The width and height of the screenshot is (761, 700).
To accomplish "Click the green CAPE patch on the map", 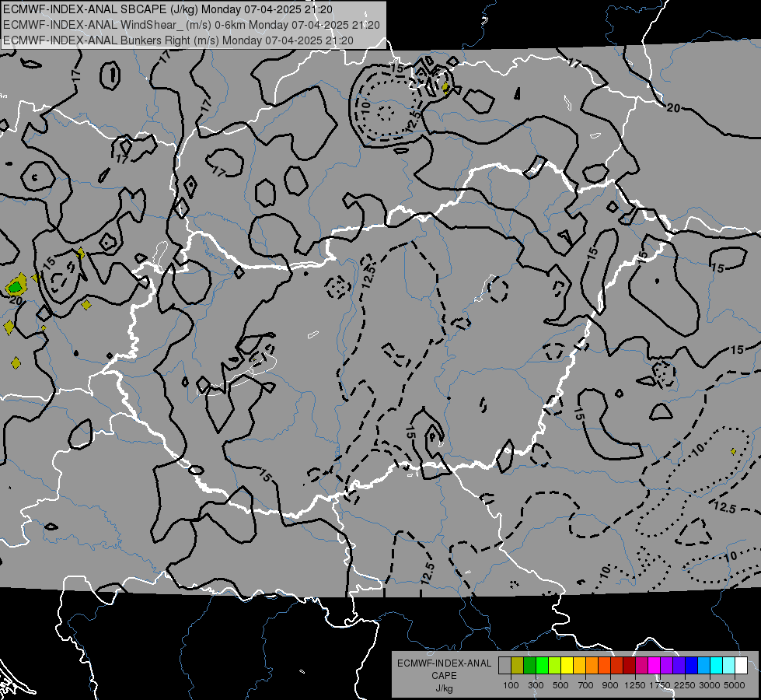I will [x=16, y=287].
